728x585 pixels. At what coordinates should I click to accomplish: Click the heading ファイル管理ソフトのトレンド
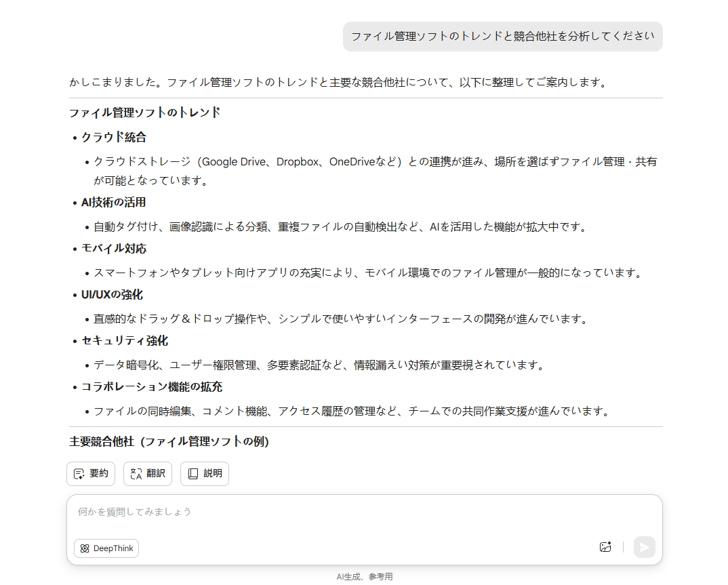tap(145, 113)
